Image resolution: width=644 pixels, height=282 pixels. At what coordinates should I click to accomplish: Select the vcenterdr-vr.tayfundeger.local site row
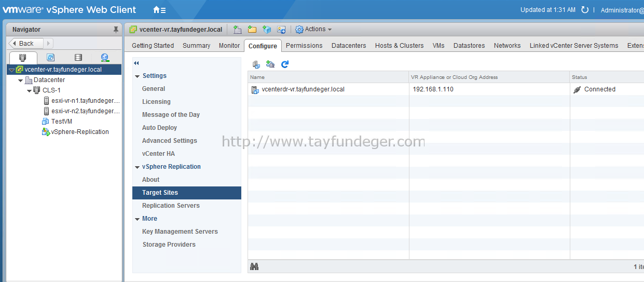tap(446, 89)
